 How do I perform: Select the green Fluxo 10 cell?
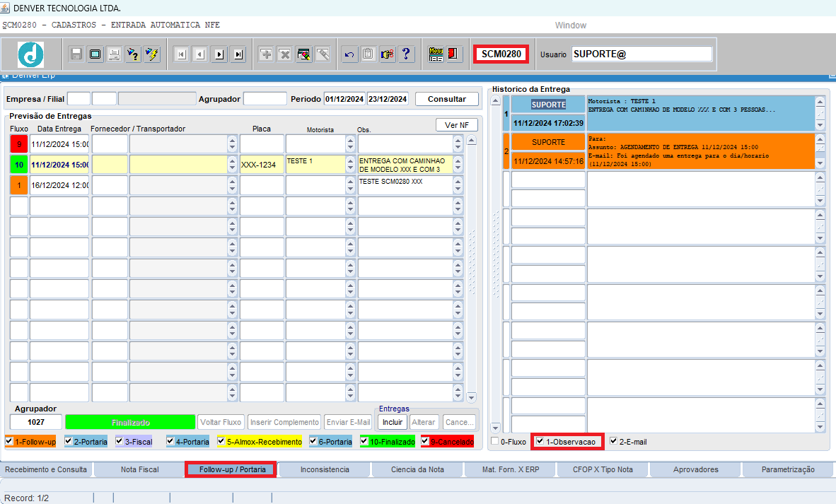pos(19,165)
